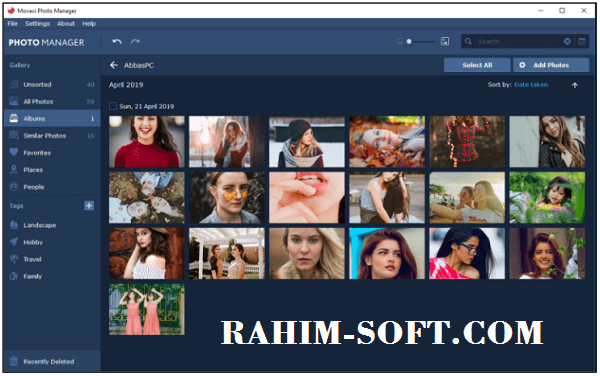Clear the search field with X icon

coord(567,41)
